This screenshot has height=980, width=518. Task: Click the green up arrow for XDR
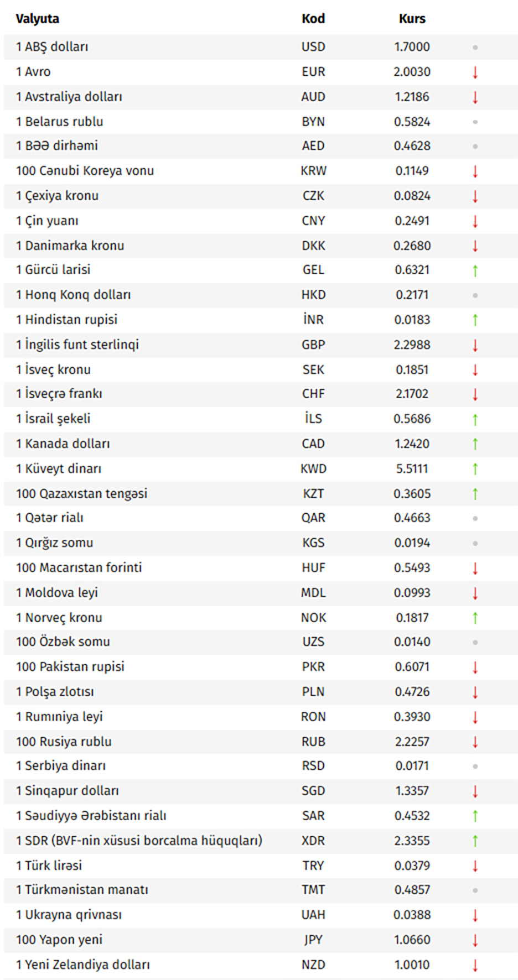(475, 841)
